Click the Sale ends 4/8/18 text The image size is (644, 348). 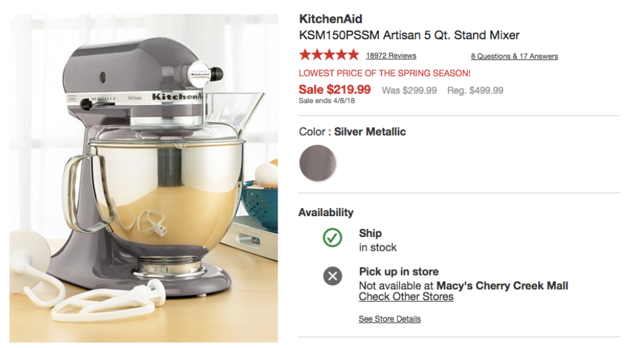click(x=327, y=101)
